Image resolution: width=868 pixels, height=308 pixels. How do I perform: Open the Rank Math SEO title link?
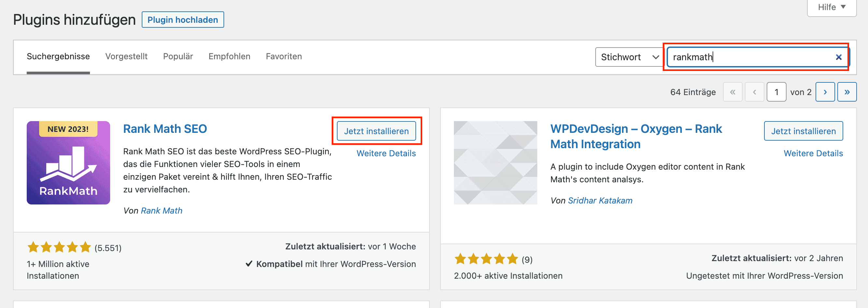(165, 129)
